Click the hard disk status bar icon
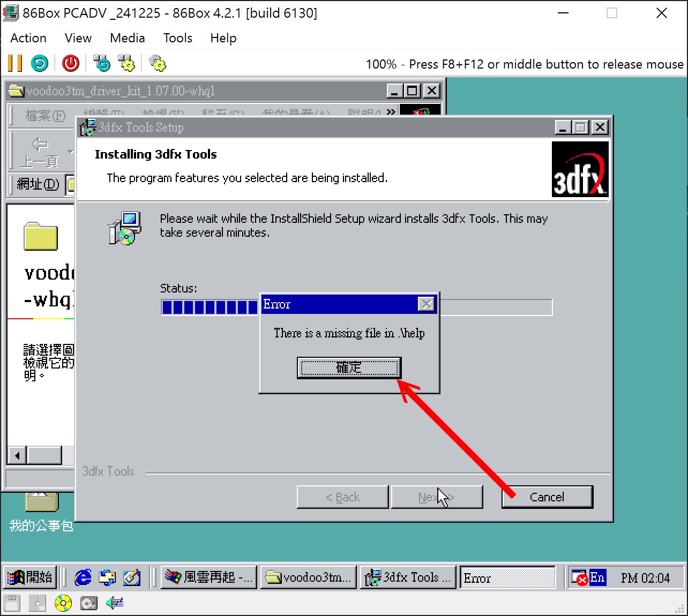 pos(89,603)
